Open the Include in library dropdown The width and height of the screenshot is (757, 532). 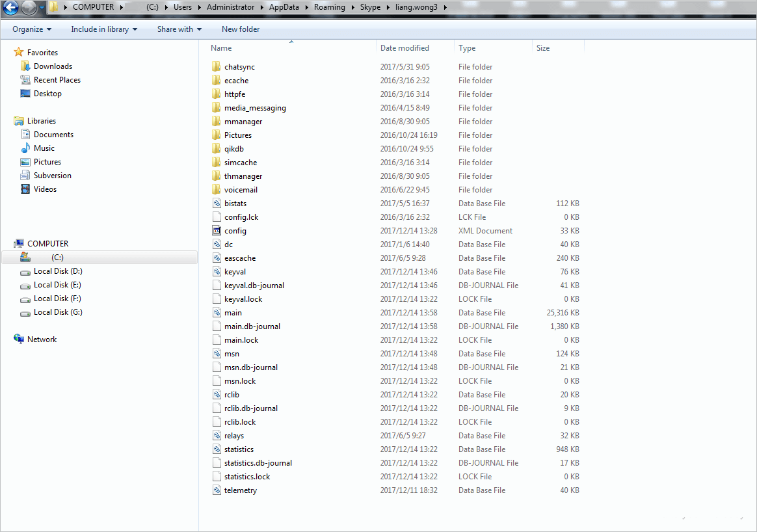[x=104, y=29]
